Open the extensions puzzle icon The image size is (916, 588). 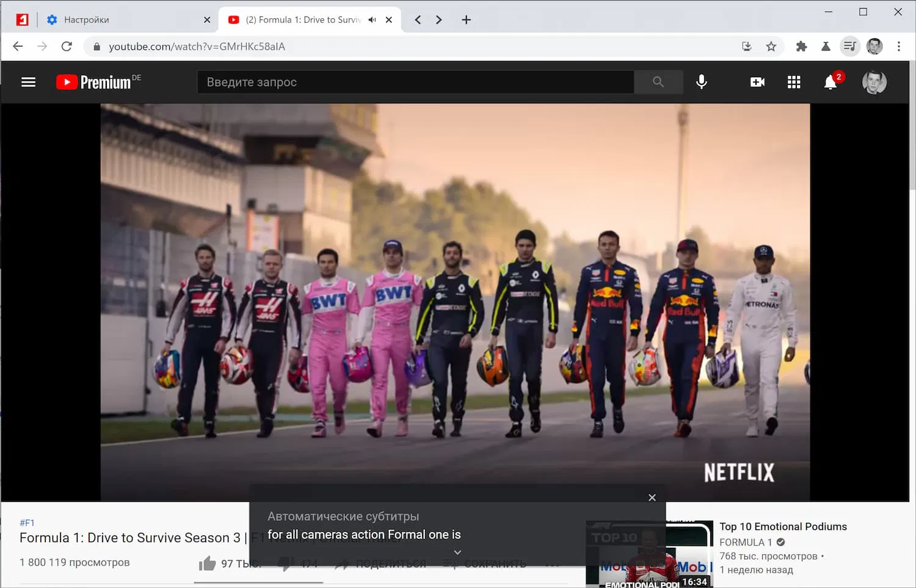click(802, 46)
